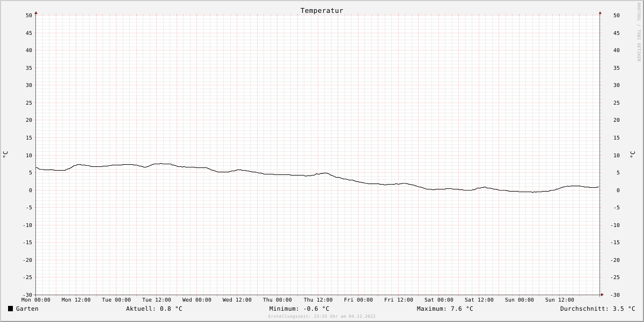Image resolution: width=644 pixels, height=322 pixels.
Task: Select the "30" tick on the left axis
Action: tap(29, 85)
